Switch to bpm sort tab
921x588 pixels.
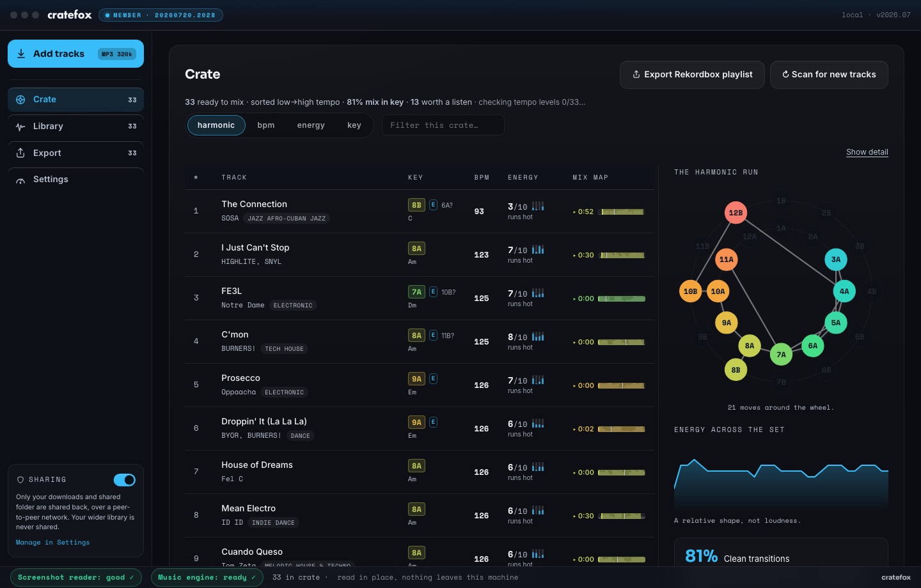pos(266,125)
